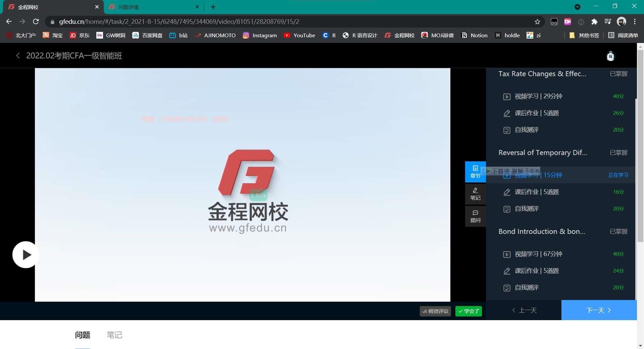The image size is (644, 349).
Task: Adjust the 1.00x playback speed badge
Action: tap(258, 195)
